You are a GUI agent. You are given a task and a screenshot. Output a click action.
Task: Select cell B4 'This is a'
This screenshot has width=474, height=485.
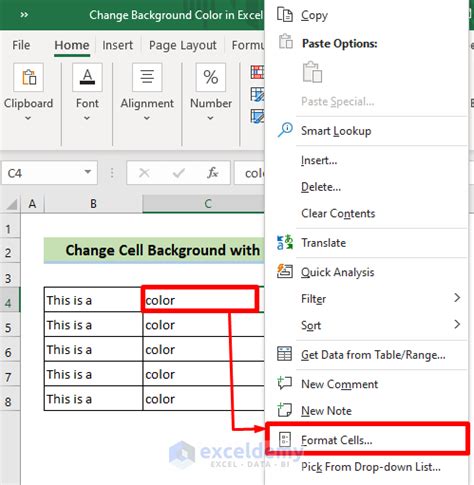point(93,299)
